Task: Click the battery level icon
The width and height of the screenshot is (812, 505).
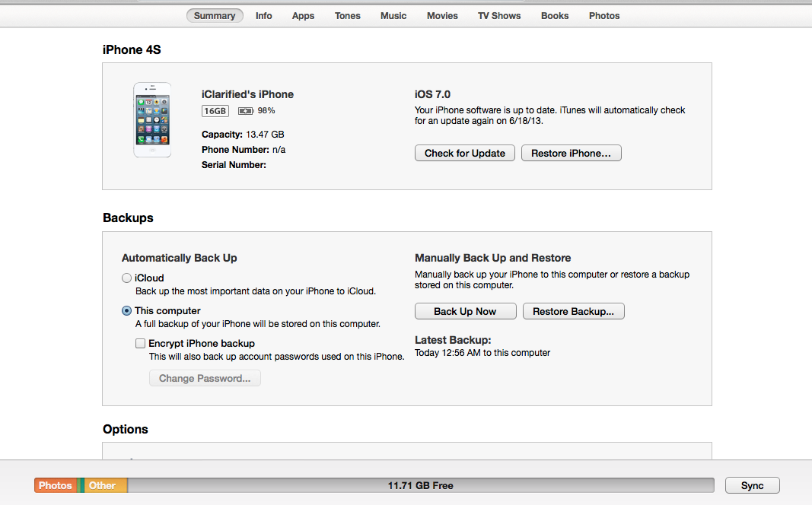Action: pos(246,111)
